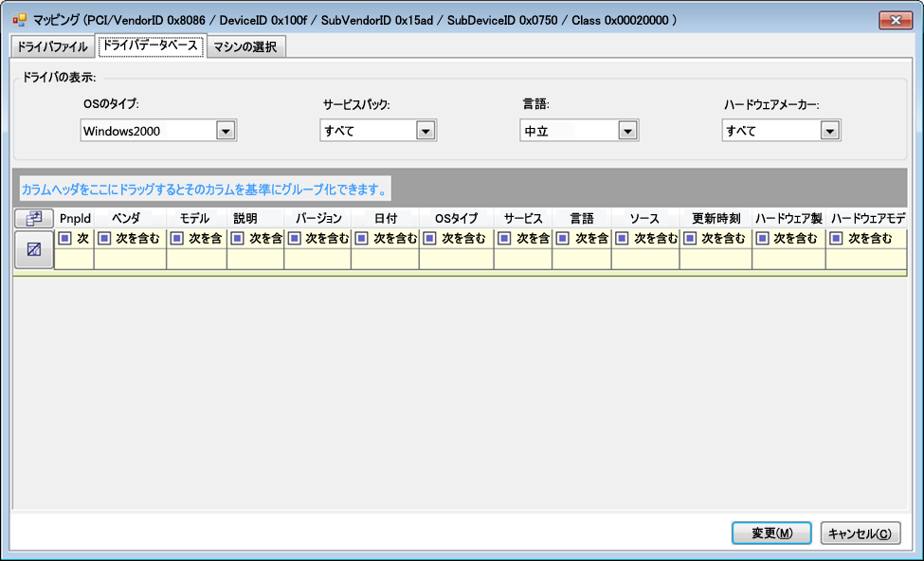924x561 pixels.
Task: Click the clear filter icon button
Action: click(33, 249)
